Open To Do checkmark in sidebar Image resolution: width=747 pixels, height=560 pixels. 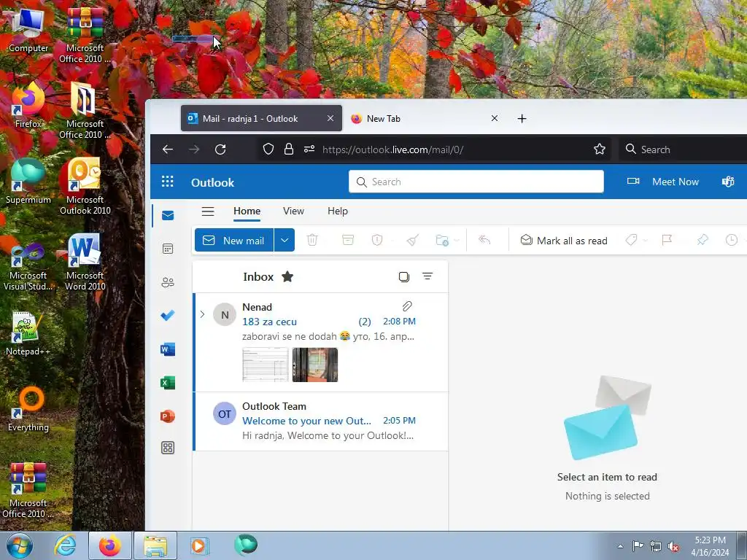coord(168,315)
